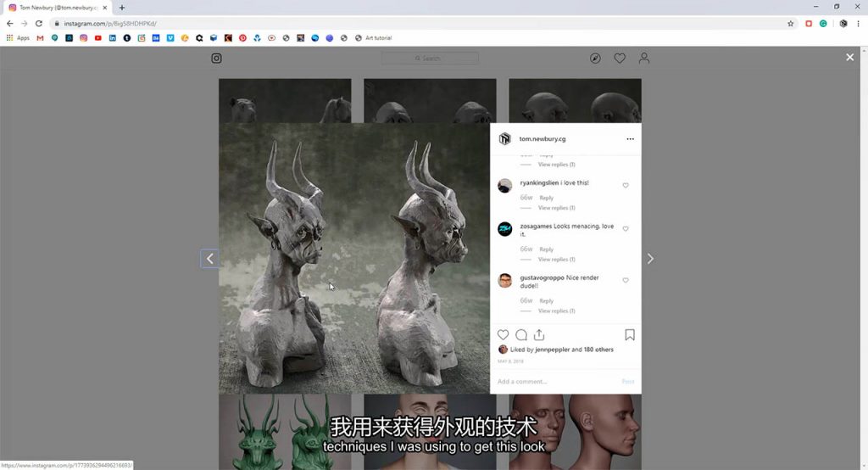This screenshot has width=868, height=470.
Task: Like zosagames' comment
Action: point(626,228)
